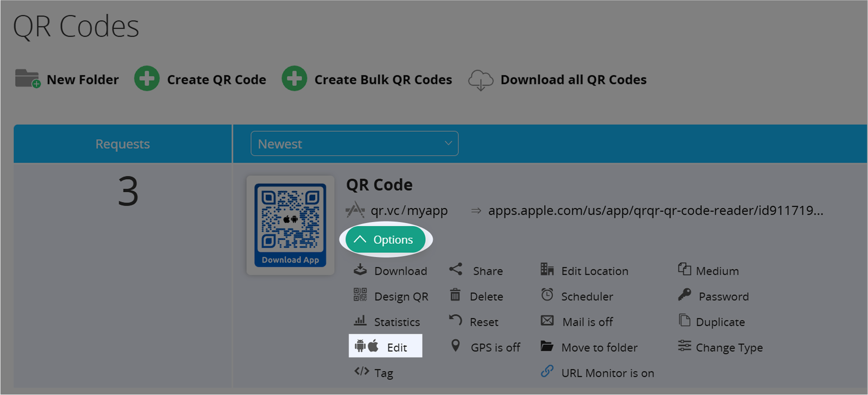Open the Password option text
The height and width of the screenshot is (395, 868).
click(x=724, y=296)
